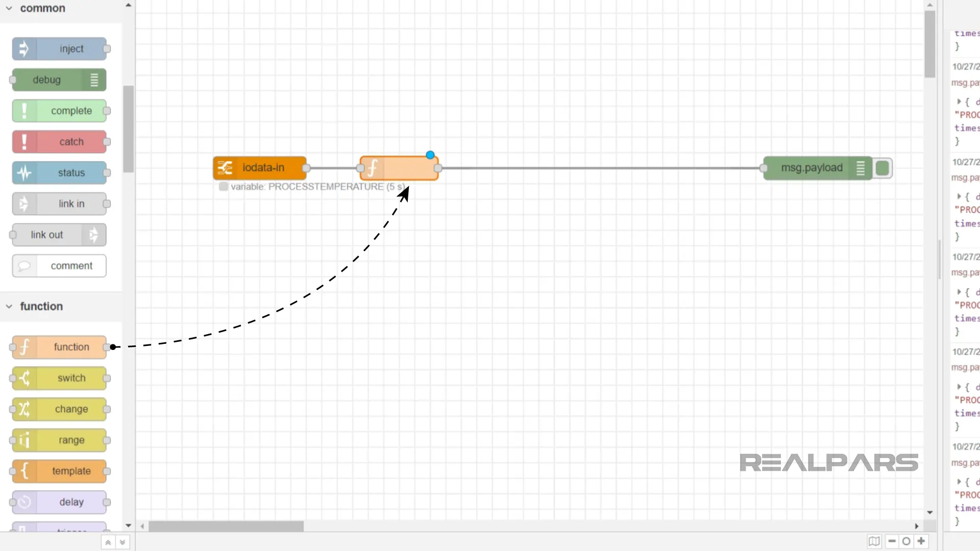The height and width of the screenshot is (551, 980).
Task: Click the comment node label
Action: 71,265
